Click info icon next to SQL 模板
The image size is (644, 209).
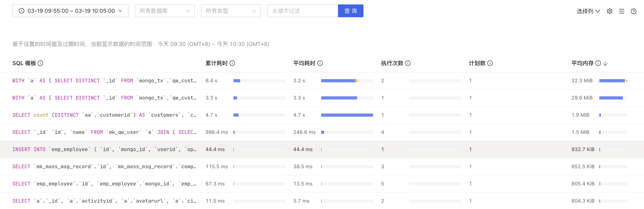click(40, 63)
